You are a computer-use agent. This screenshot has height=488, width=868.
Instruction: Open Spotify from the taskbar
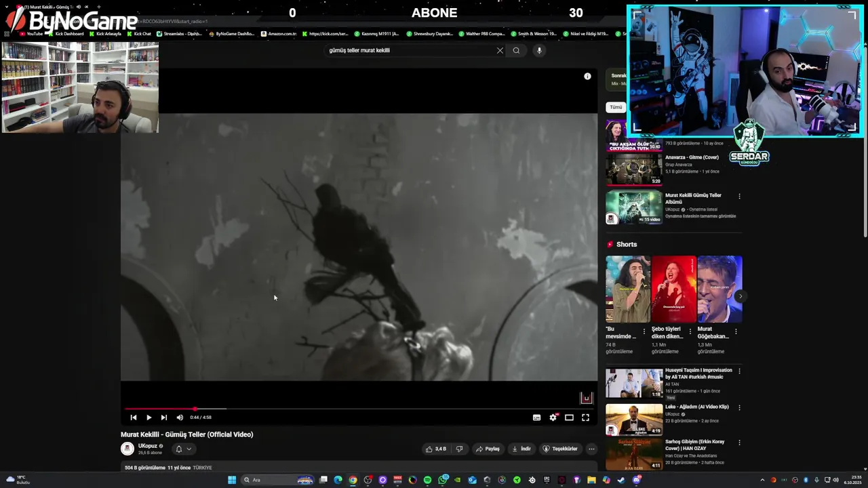[x=427, y=480]
